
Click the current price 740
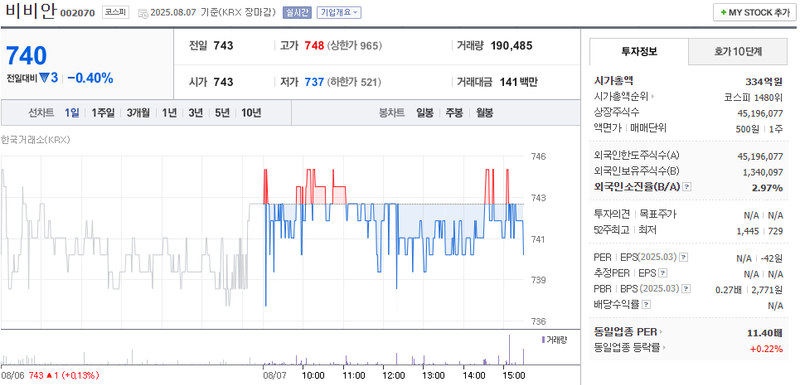click(x=27, y=56)
